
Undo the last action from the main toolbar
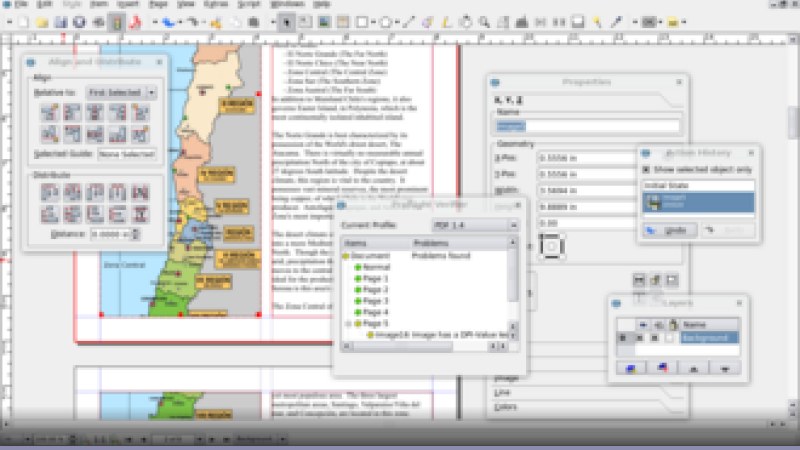[167, 22]
